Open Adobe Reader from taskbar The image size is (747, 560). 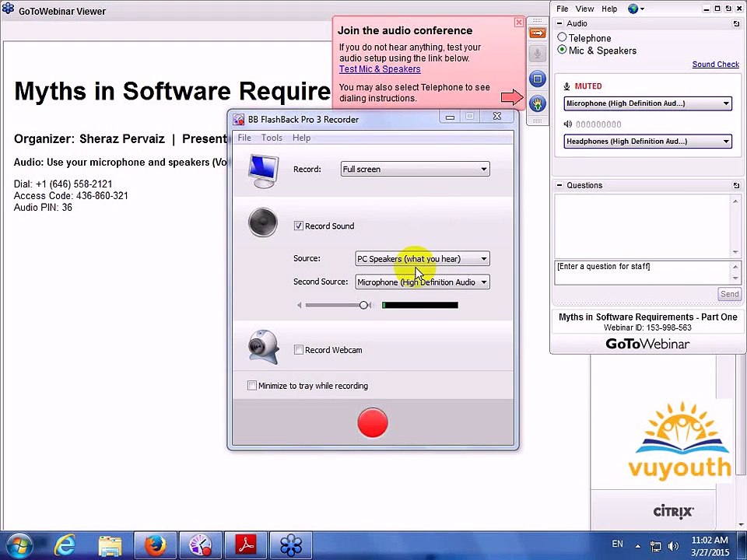pos(246,546)
